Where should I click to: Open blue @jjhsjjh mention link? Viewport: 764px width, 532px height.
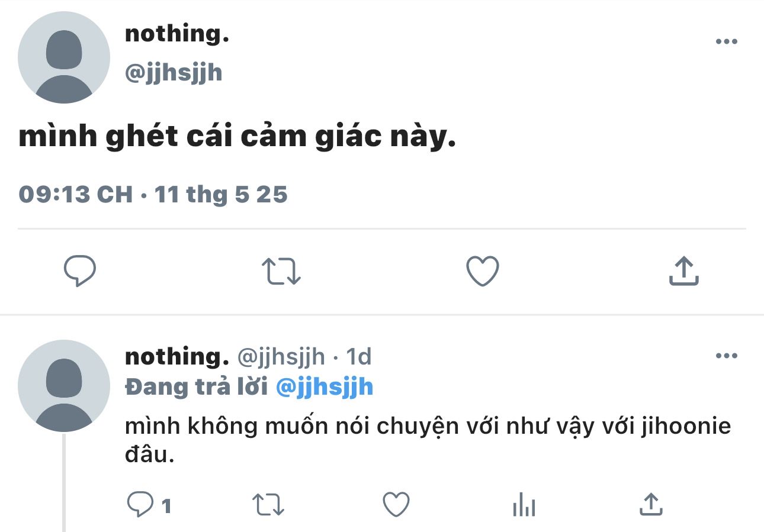(x=325, y=387)
